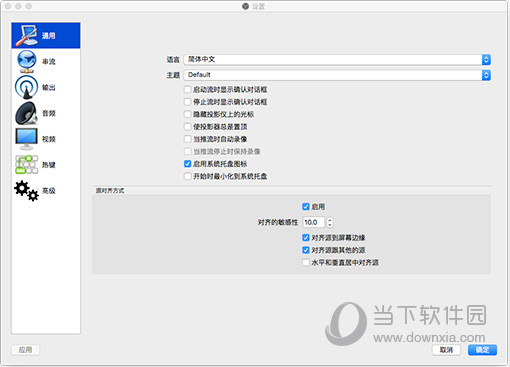510x367 pixels.
Task: Uncheck 启用系统托盘图标 checkbox
Action: coord(188,164)
